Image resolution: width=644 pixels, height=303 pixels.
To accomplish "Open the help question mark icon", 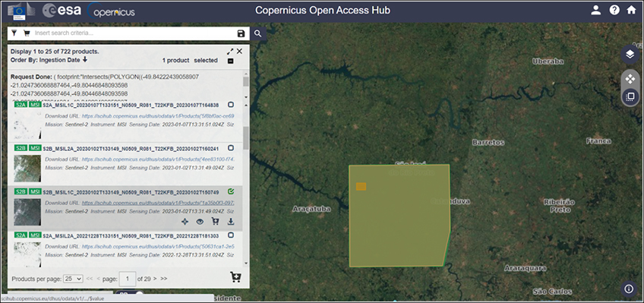I will 614,11.
